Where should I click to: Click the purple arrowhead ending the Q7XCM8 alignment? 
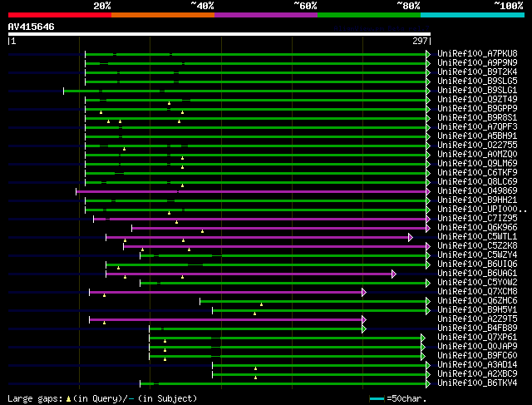click(364, 292)
